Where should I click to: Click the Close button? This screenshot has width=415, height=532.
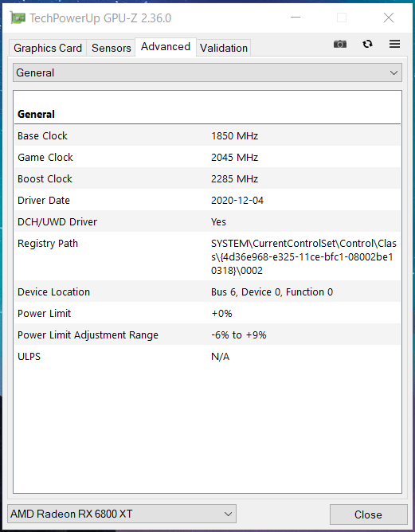368,514
